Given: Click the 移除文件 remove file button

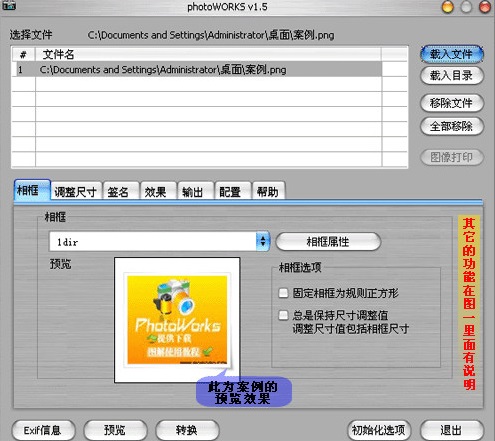Looking at the screenshot, I should pos(452,103).
